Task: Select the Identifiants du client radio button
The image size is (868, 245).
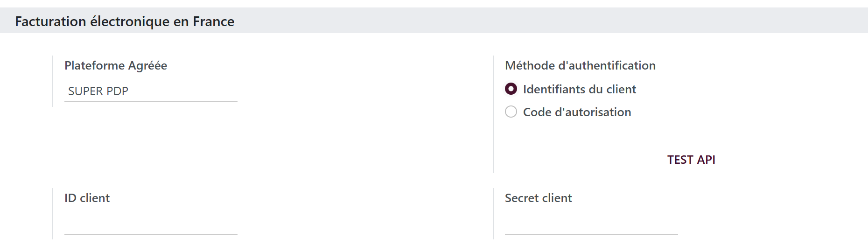Action: pos(511,89)
